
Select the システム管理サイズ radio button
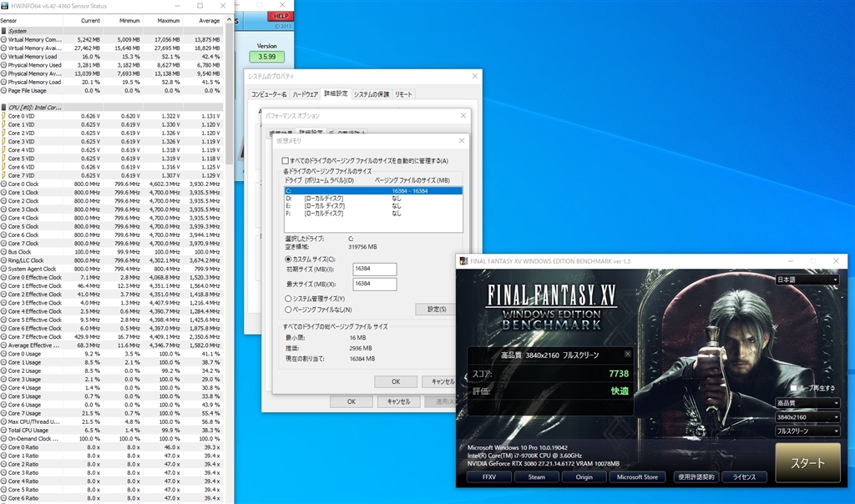tap(288, 298)
